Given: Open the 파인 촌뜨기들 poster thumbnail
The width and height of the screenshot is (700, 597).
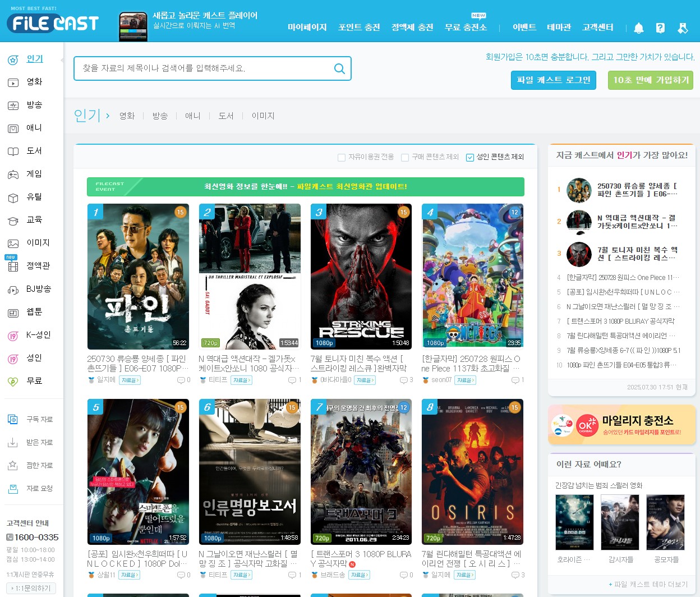Looking at the screenshot, I should pyautogui.click(x=138, y=277).
